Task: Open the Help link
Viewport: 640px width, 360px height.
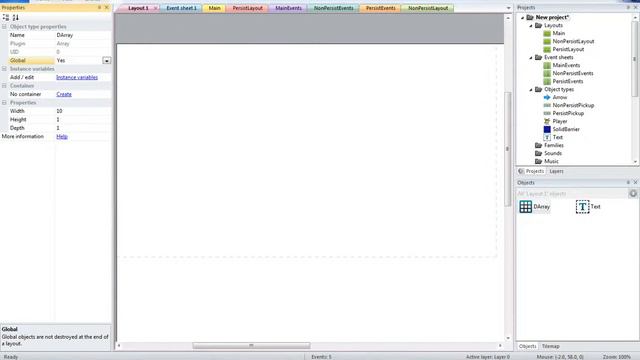Action: point(62,137)
